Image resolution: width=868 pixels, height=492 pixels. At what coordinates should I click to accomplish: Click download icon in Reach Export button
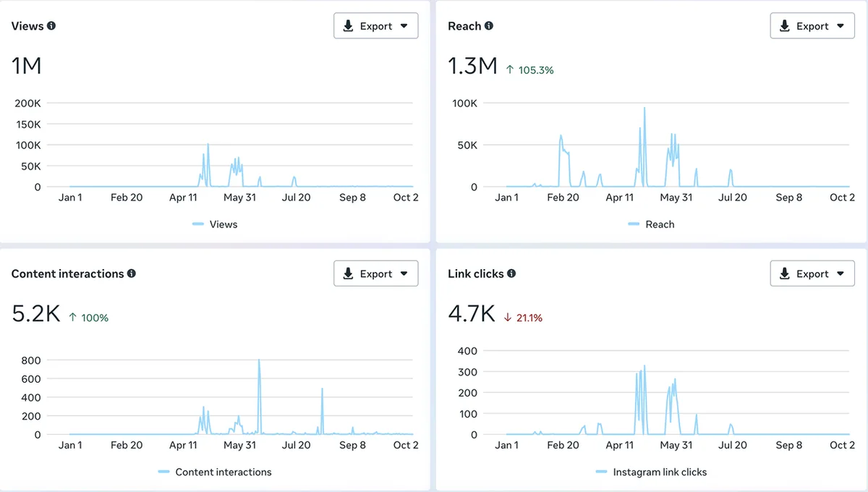point(785,26)
